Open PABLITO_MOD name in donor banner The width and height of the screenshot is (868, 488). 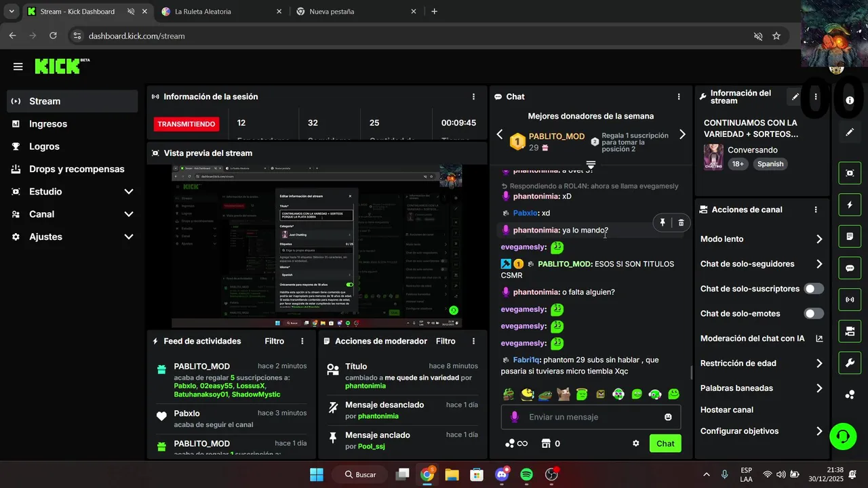(556, 136)
